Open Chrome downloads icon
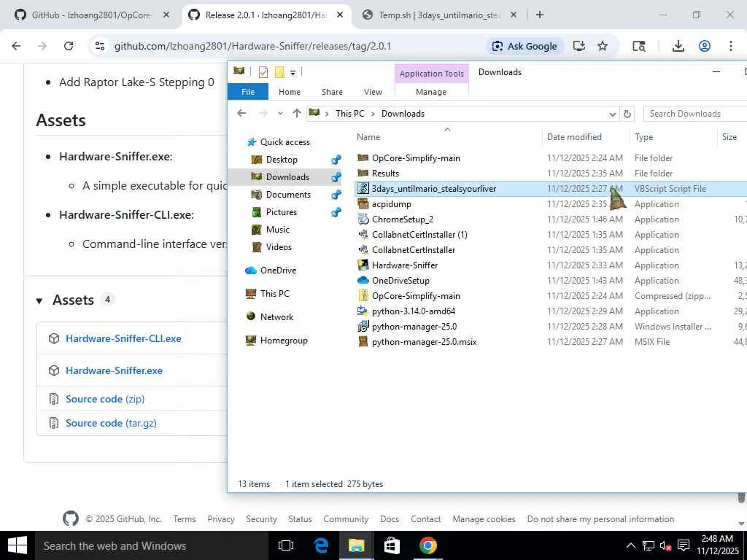747x560 pixels. 678,46
